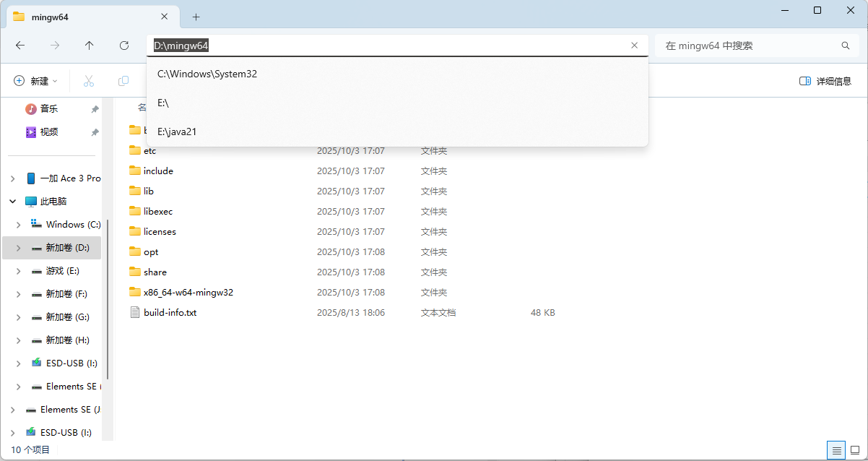
Task: Select the build-info.txt file
Action: (x=170, y=313)
